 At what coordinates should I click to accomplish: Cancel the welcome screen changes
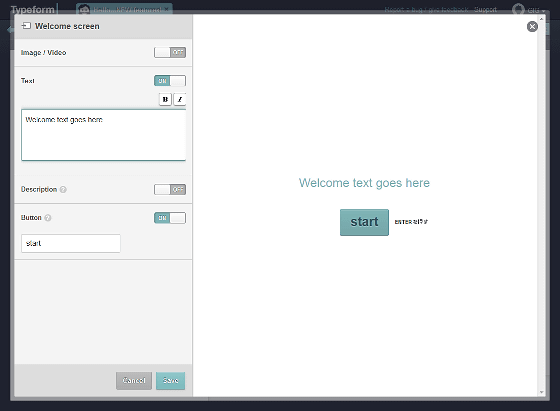coord(134,381)
